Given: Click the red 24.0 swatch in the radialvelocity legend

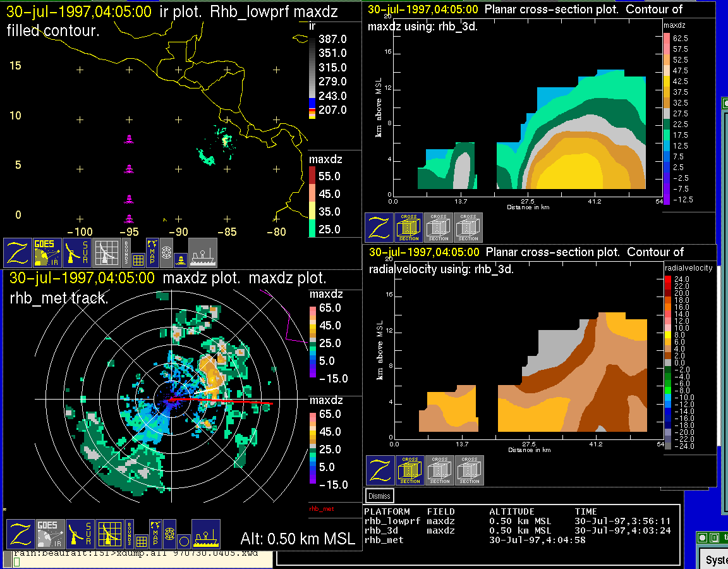Looking at the screenshot, I should tap(668, 279).
